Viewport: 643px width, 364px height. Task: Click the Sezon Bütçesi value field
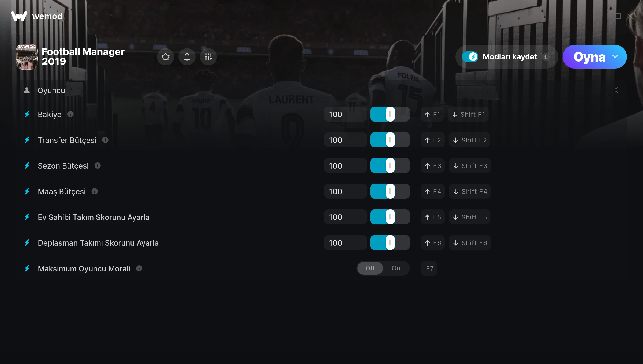pos(346,166)
